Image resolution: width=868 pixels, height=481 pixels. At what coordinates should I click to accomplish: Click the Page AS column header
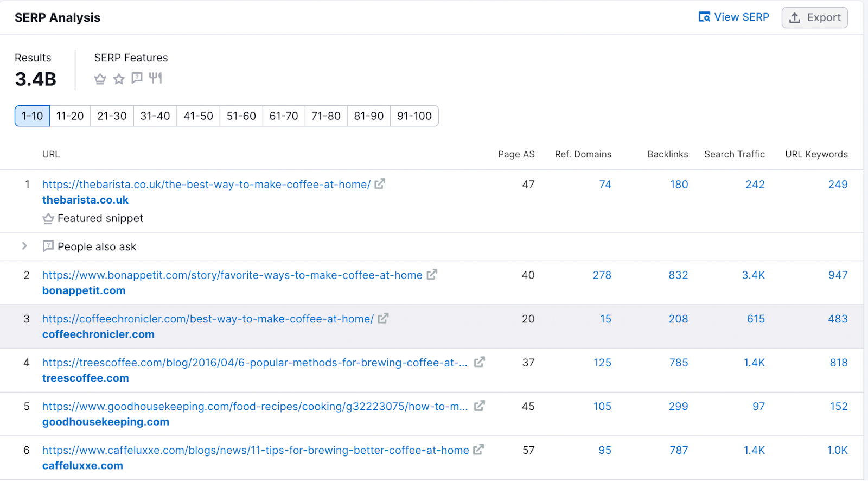tap(516, 154)
